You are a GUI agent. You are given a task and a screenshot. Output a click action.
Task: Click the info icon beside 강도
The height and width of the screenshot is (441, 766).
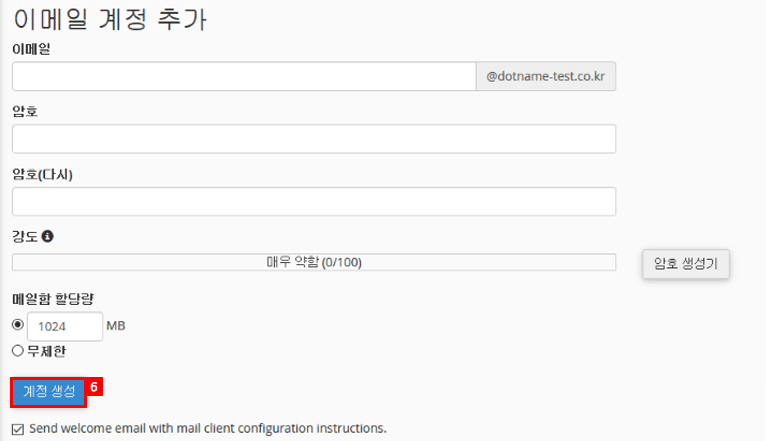coord(47,237)
